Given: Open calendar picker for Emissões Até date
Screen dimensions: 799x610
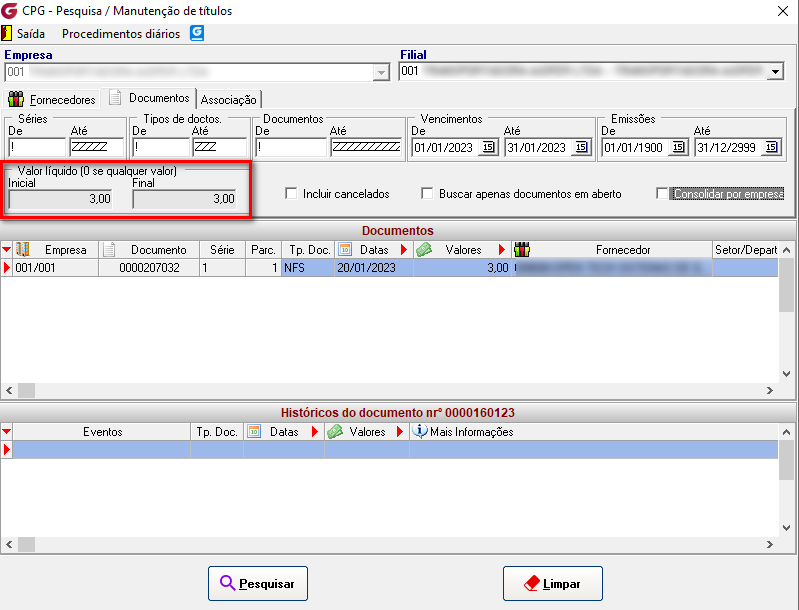Looking at the screenshot, I should 771,147.
